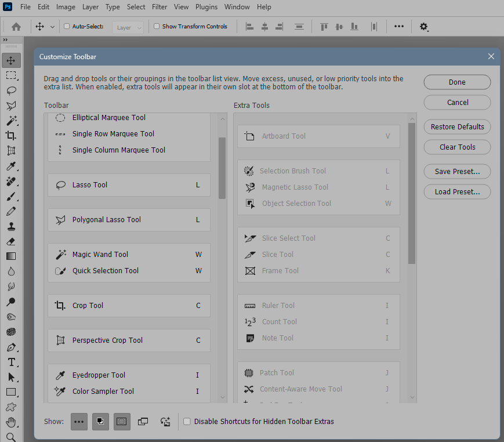Select the Spot Healing Brush in the tools panel
Screen dimensions: 504x442
11,181
